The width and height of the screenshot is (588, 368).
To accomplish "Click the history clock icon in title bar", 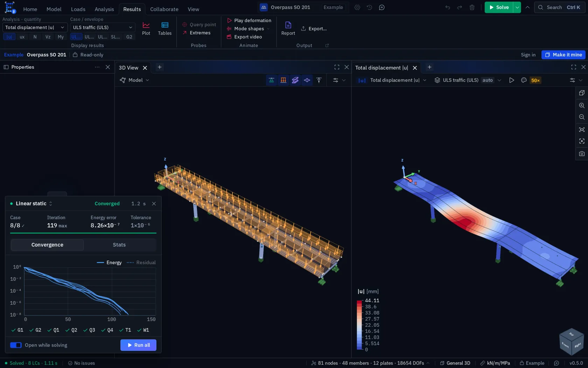I will pos(369,7).
